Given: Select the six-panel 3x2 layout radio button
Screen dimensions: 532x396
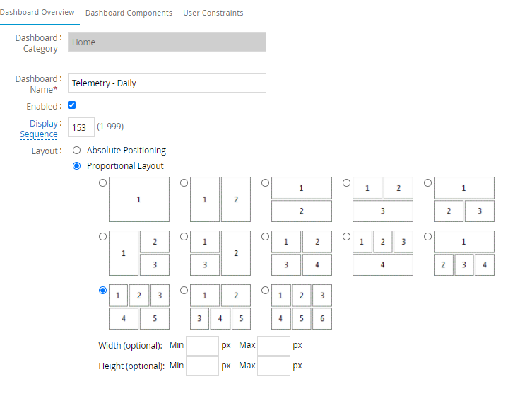Looking at the screenshot, I should click(265, 290).
